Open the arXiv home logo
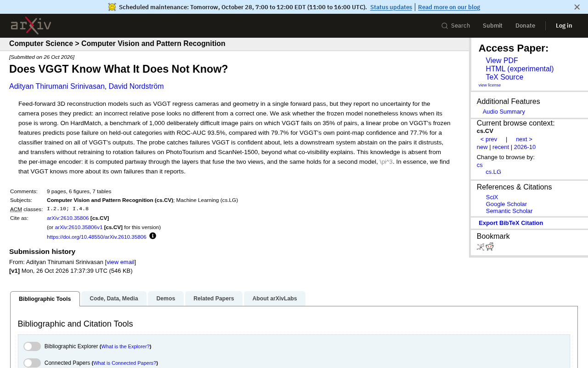This screenshot has height=368, width=588. tap(31, 26)
